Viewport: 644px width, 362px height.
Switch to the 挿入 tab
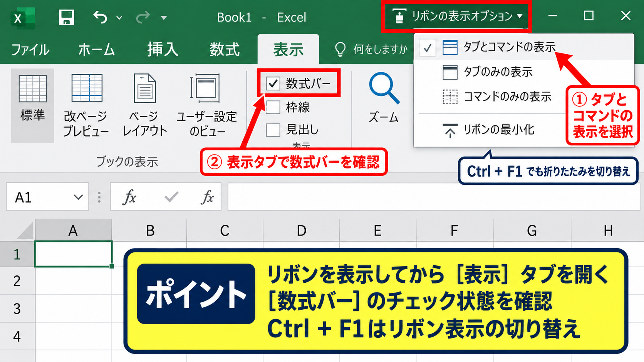coord(163,49)
